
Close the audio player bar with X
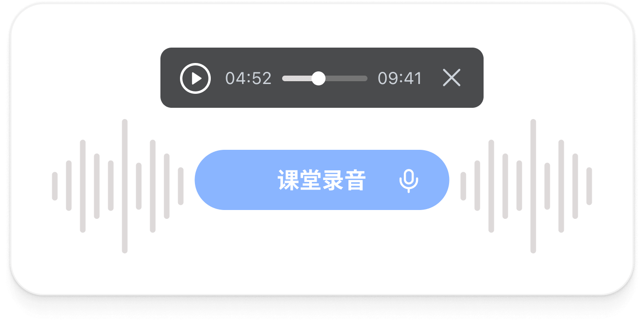coord(451,78)
